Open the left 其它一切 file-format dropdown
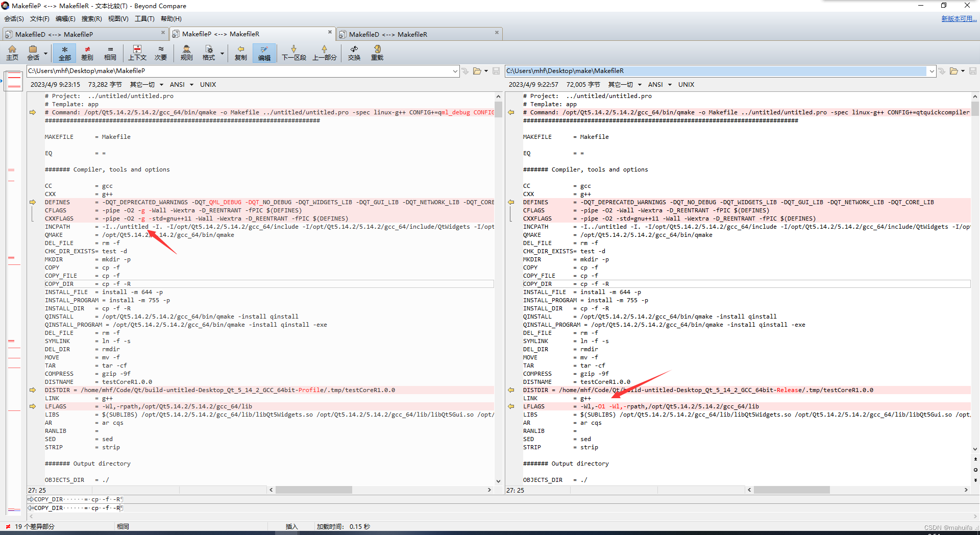The height and width of the screenshot is (535, 980). click(x=146, y=85)
